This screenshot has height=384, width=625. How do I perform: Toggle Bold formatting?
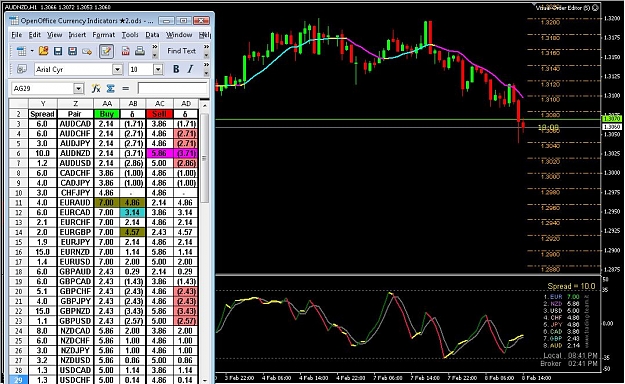tap(176, 69)
